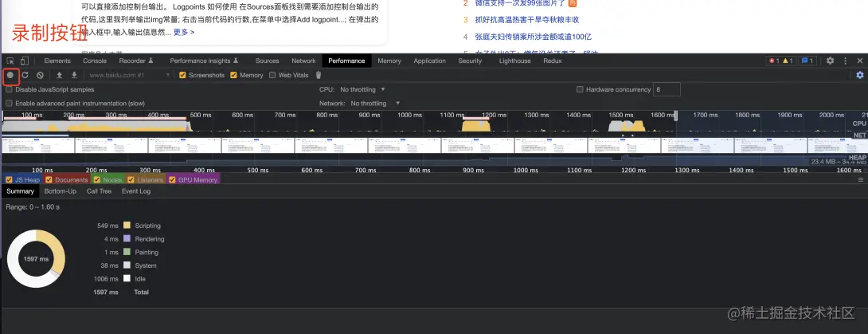Close the DevTools panel
Image resolution: width=868 pixels, height=334 pixels.
pos(860,61)
